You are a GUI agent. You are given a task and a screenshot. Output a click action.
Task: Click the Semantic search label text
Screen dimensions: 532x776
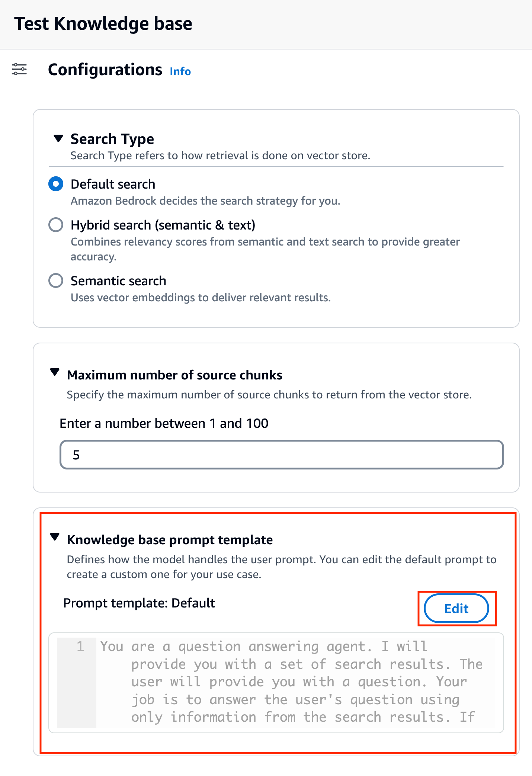(119, 281)
